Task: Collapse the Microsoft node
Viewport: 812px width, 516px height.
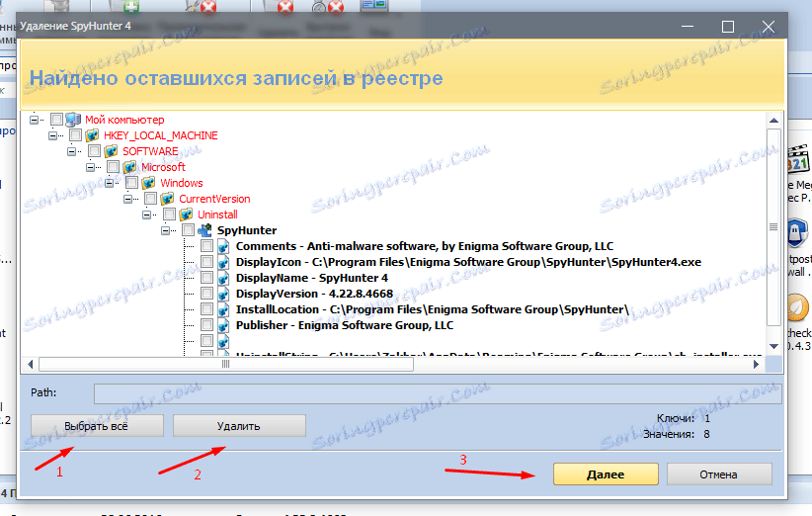Action: pyautogui.click(x=91, y=167)
